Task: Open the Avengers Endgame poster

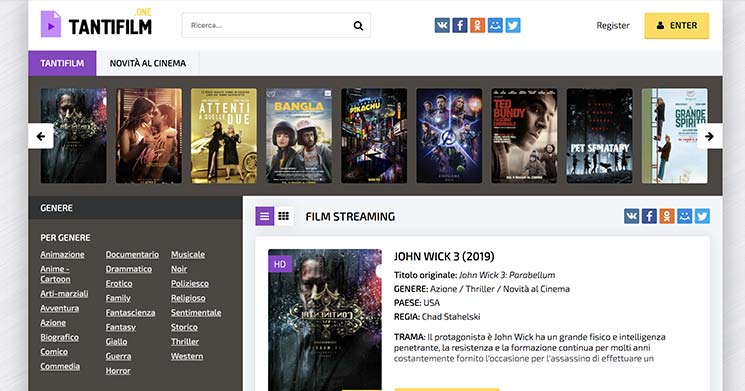Action: 449,136
